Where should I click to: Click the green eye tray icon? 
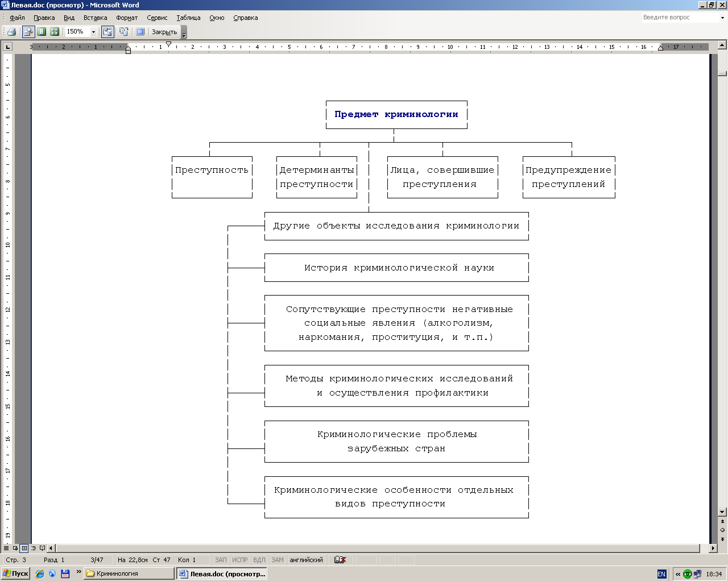(688, 574)
